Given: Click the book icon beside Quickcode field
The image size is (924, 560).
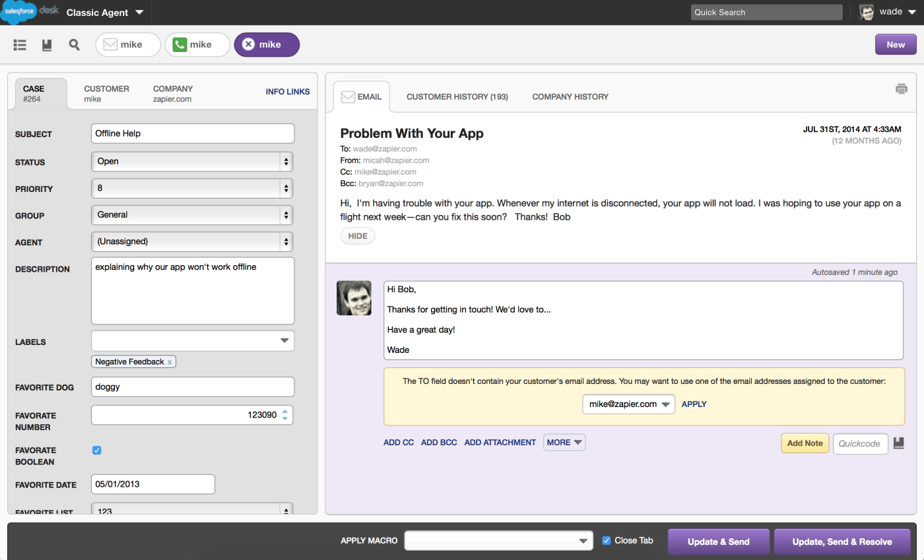Looking at the screenshot, I should point(899,443).
